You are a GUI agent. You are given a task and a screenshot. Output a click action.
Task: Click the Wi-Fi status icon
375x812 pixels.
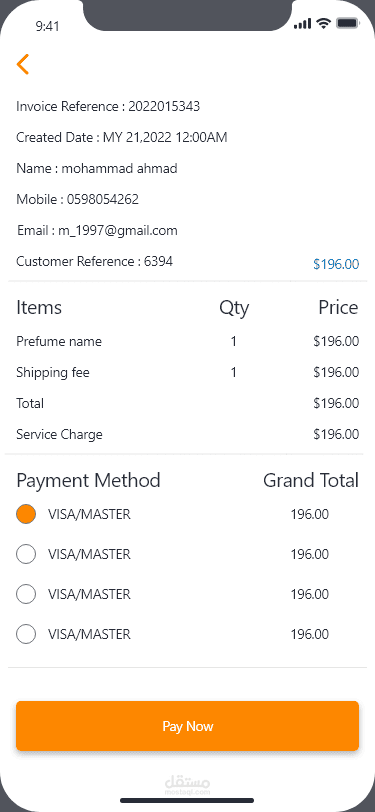click(x=324, y=23)
